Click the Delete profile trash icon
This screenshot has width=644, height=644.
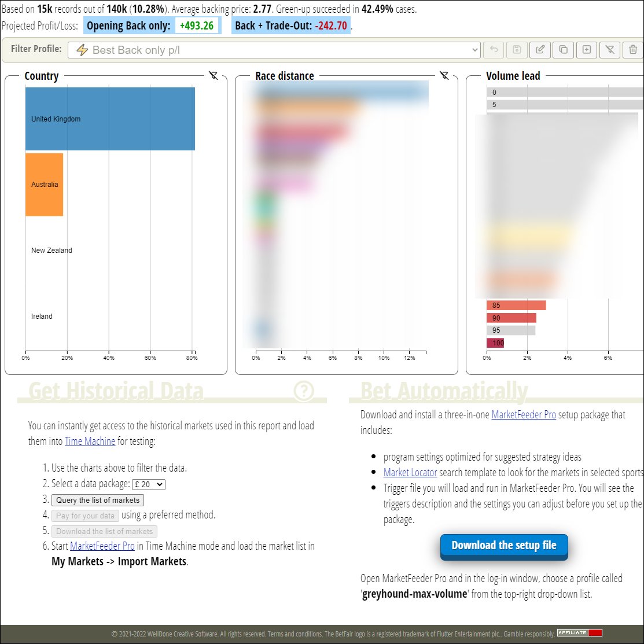tap(633, 50)
